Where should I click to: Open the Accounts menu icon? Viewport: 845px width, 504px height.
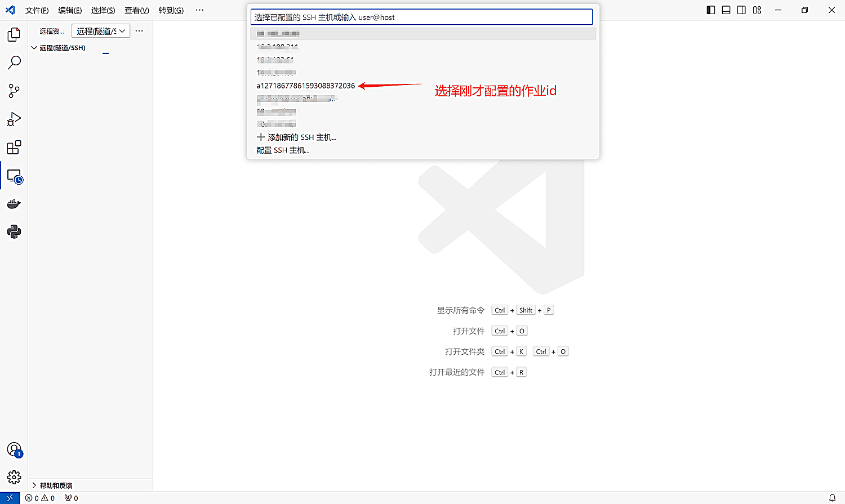14,449
